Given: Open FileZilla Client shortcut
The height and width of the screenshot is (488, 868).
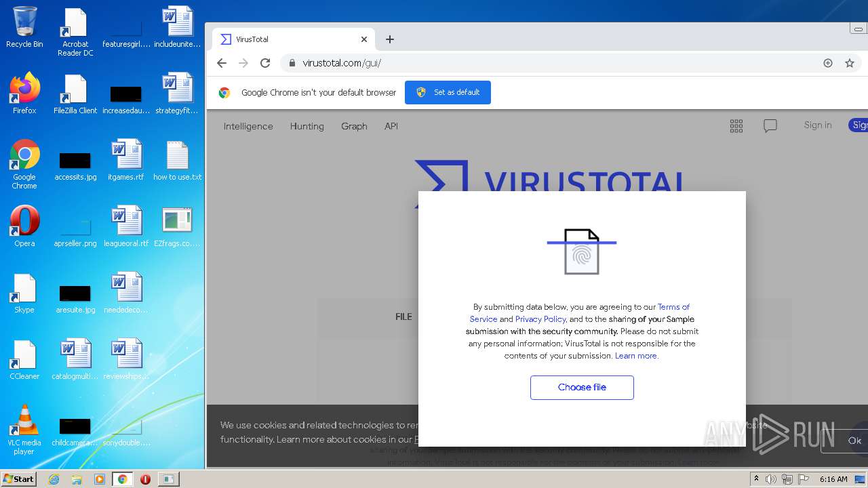Looking at the screenshot, I should pos(75,94).
